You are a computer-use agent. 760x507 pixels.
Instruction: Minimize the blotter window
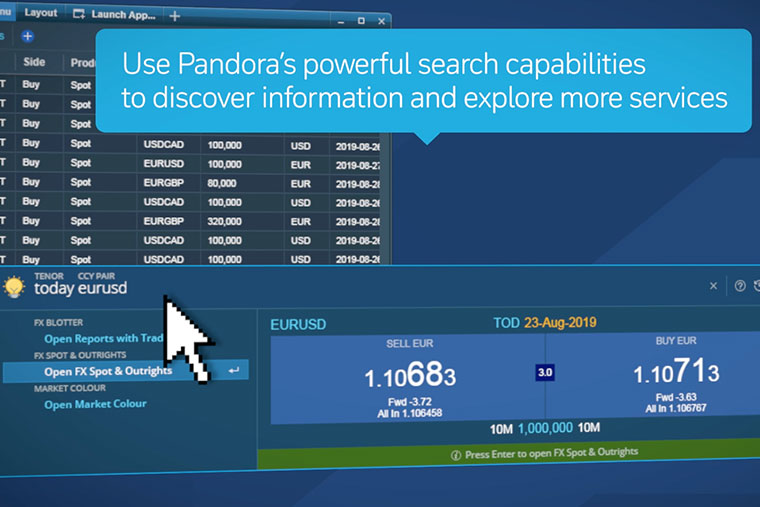341,22
